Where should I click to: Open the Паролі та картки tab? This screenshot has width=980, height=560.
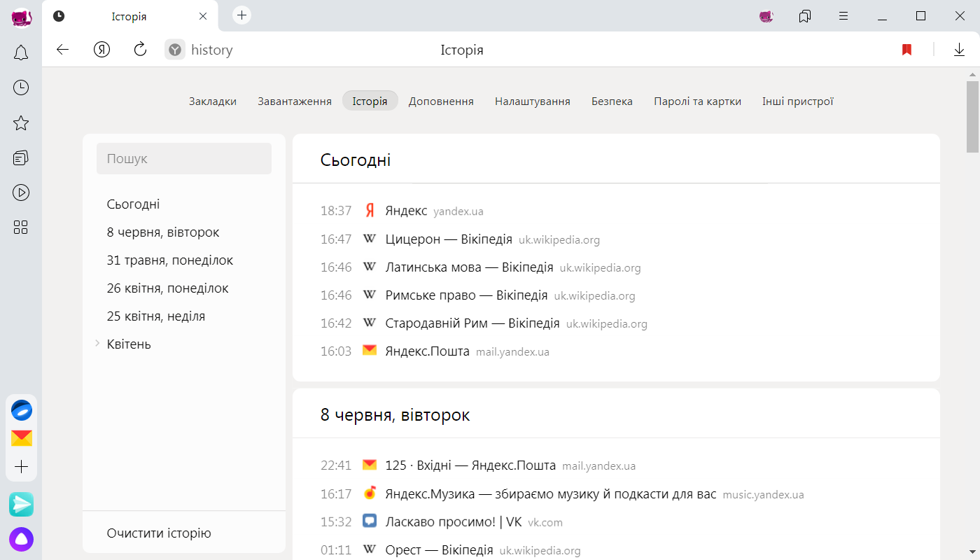click(x=697, y=101)
